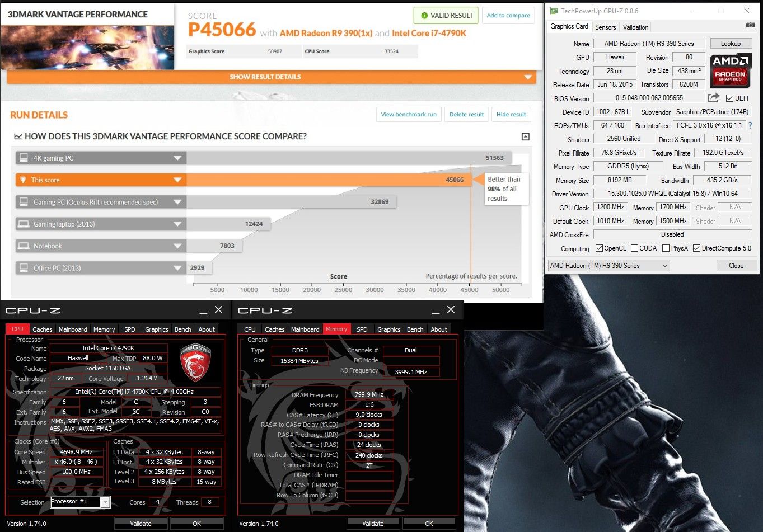Expand the Office PC (2013) dropdown arrow
The image size is (763, 532).
(x=177, y=268)
